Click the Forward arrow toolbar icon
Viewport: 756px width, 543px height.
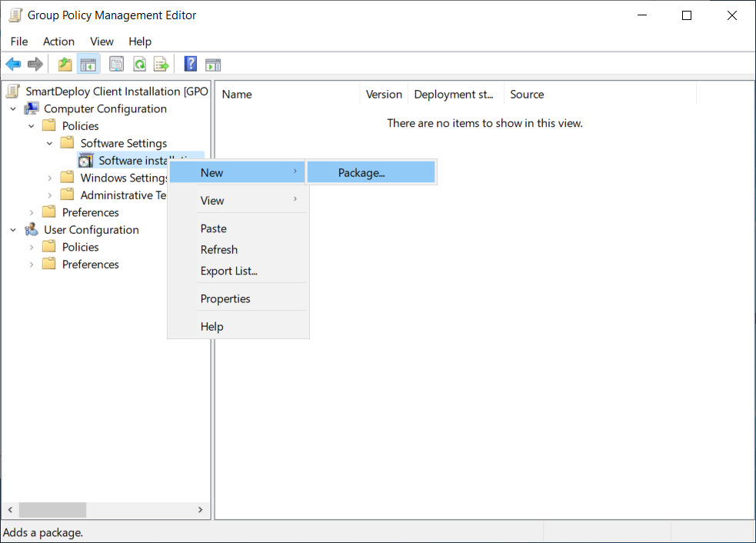point(35,64)
